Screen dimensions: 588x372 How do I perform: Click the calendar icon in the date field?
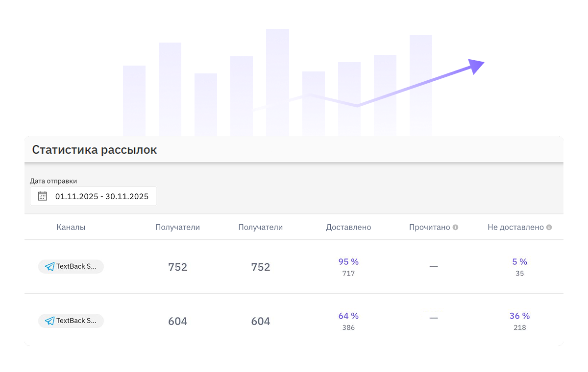pyautogui.click(x=43, y=196)
